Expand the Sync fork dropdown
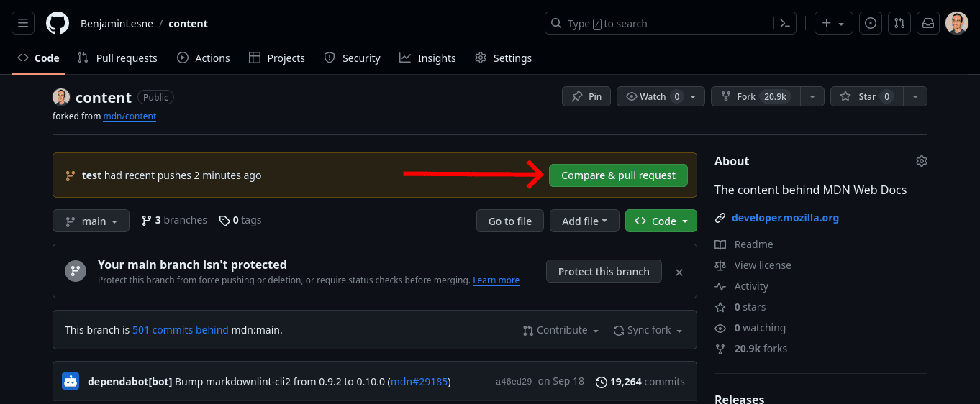 pos(648,330)
